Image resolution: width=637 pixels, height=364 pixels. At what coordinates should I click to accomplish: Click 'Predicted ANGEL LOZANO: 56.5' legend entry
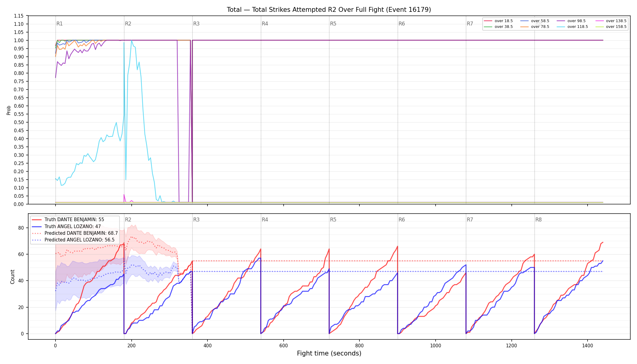73,240
